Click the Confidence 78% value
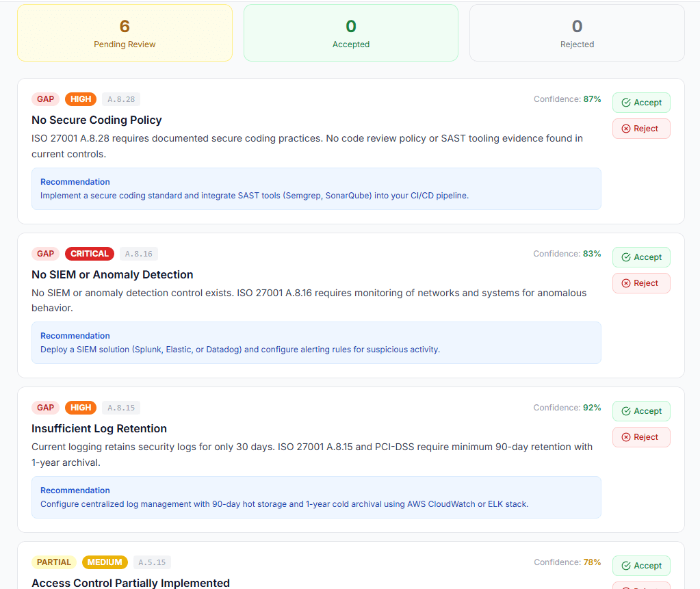The width and height of the screenshot is (700, 589). 592,562
